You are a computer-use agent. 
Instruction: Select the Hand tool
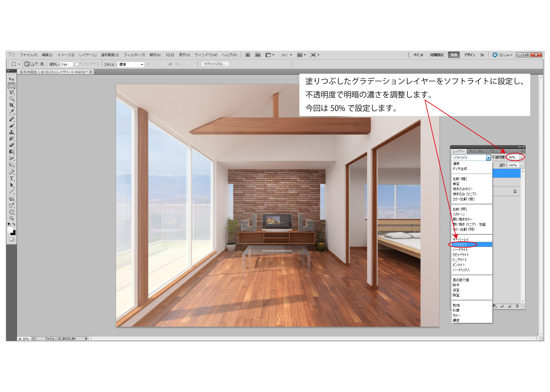[11, 212]
